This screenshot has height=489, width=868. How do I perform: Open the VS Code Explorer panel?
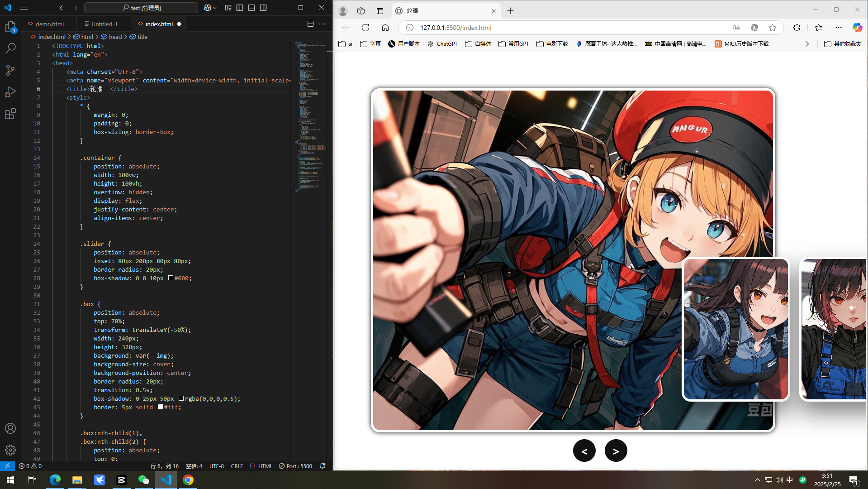pos(10,27)
